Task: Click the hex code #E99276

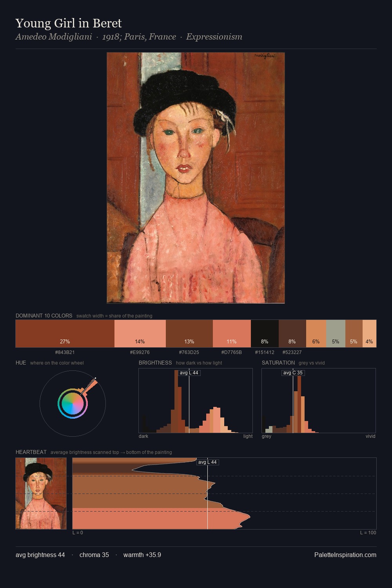Action: coord(140,352)
